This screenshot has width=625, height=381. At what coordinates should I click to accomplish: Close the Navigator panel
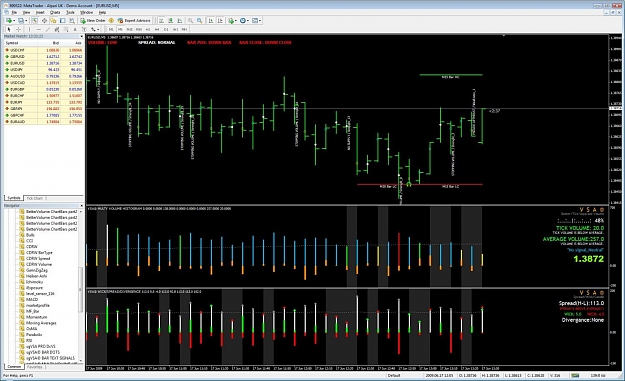[82, 206]
